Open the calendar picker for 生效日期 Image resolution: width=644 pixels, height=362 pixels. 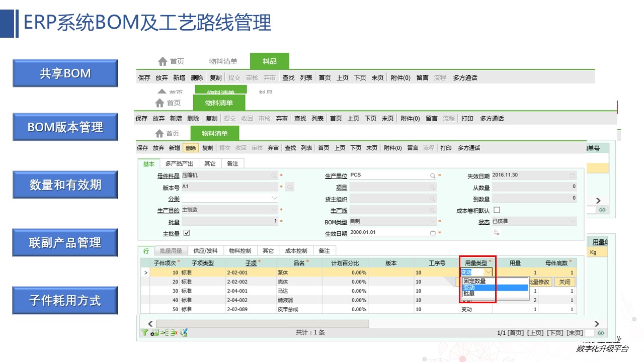point(432,233)
